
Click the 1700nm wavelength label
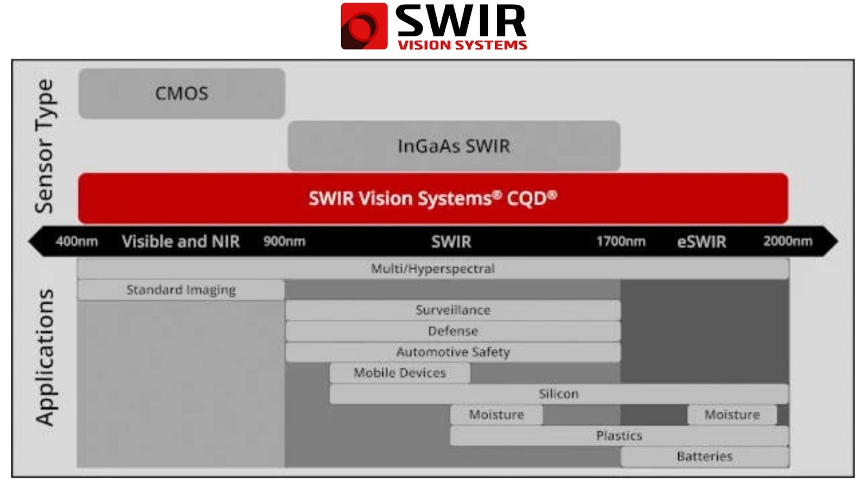tap(621, 241)
